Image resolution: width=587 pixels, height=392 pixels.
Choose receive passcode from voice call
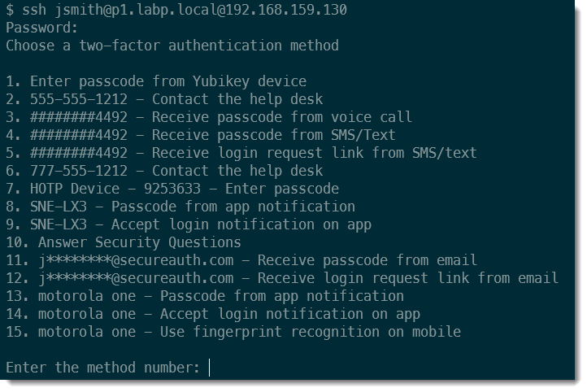(x=209, y=117)
